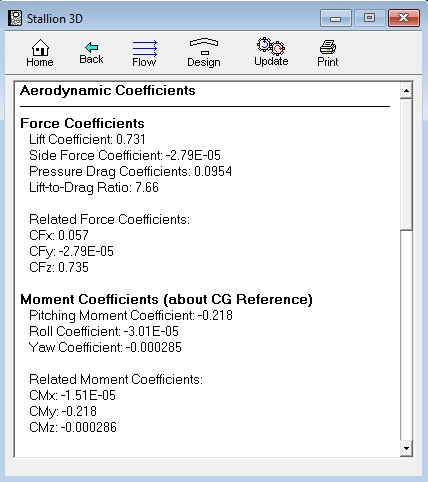Click the Print printer icon
The height and width of the screenshot is (482, 428).
tap(328, 53)
